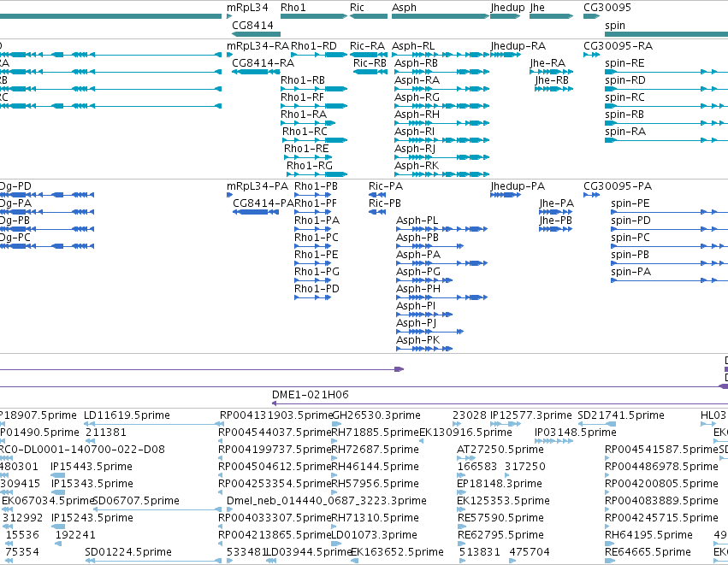Screen dimensions: 728x565
Task: Select the IP03148.5prime EST label
Action: coord(576,433)
